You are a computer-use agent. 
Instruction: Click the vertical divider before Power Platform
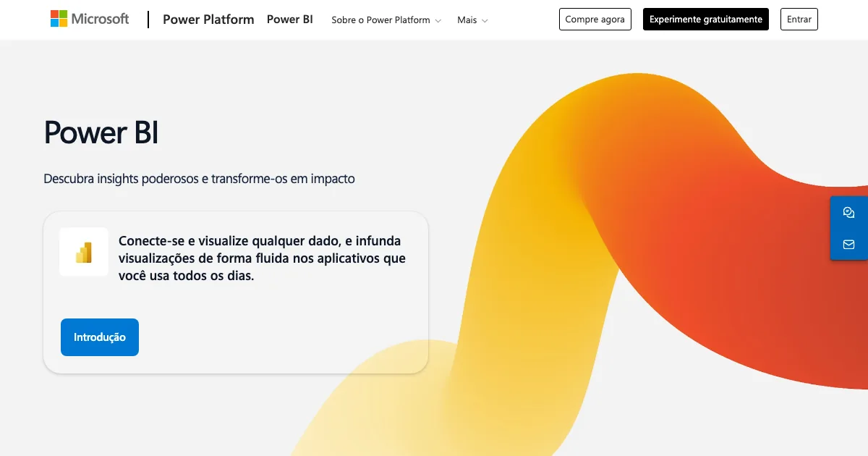point(148,20)
